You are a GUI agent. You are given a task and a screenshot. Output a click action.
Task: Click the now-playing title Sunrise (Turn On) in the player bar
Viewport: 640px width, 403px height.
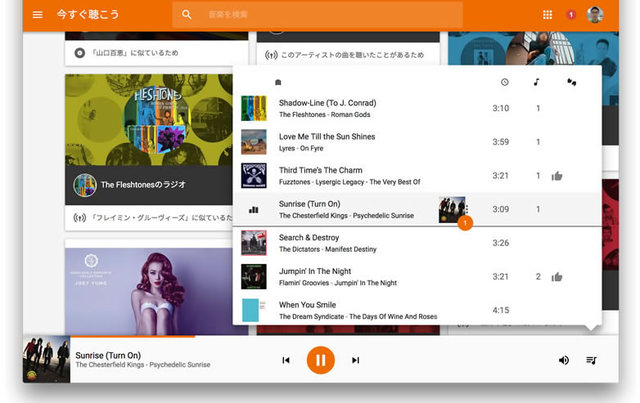[108, 355]
